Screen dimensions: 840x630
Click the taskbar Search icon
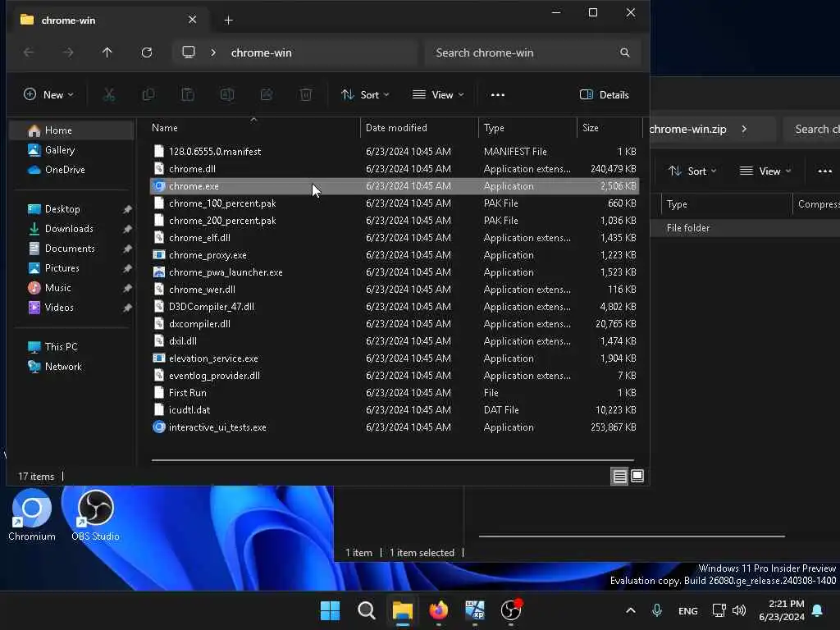click(x=367, y=610)
